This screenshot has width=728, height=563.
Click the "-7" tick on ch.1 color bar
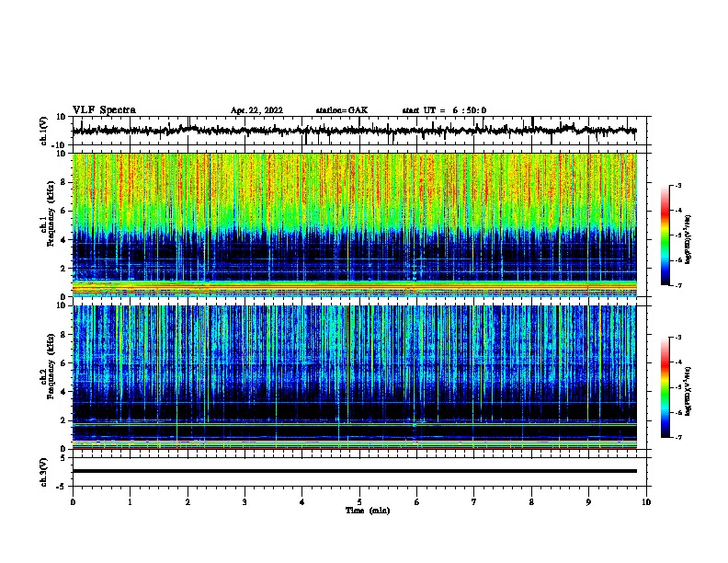pos(678,285)
